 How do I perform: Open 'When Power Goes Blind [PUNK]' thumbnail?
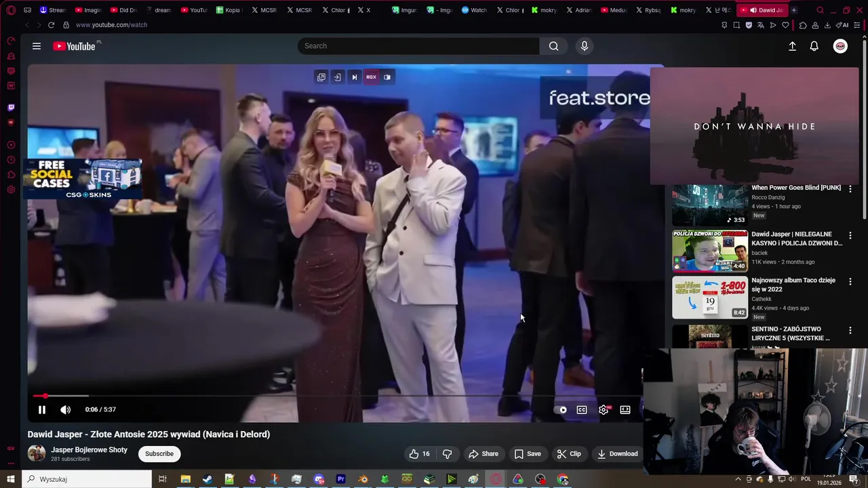click(710, 205)
